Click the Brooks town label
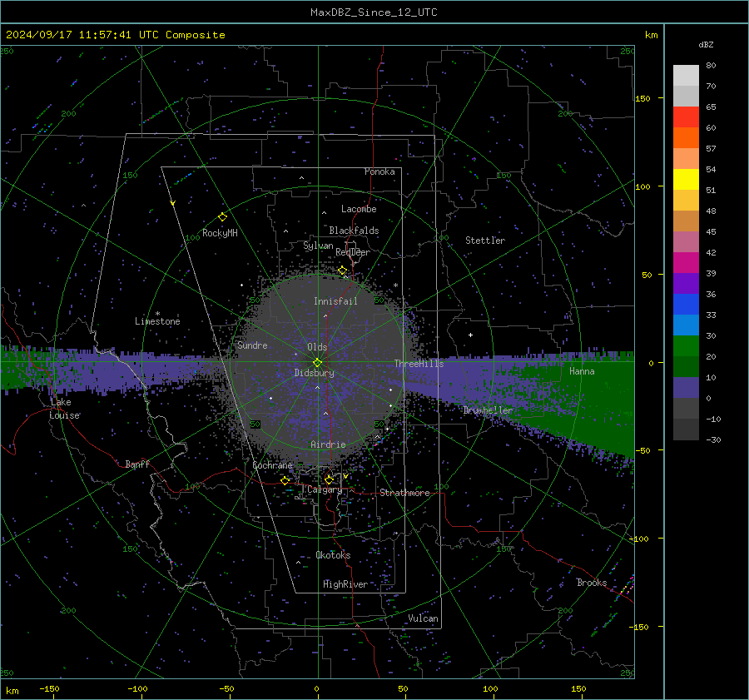Screen dimensions: 749x700 (592, 583)
